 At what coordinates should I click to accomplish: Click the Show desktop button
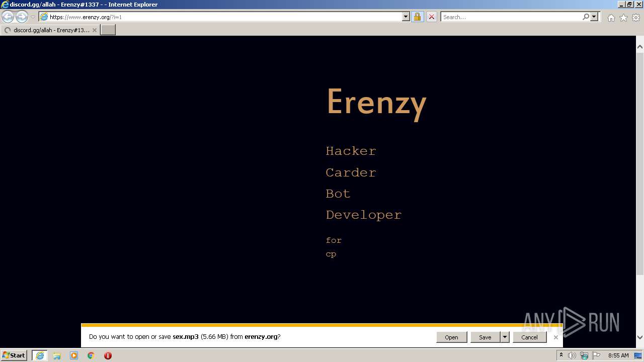638,355
